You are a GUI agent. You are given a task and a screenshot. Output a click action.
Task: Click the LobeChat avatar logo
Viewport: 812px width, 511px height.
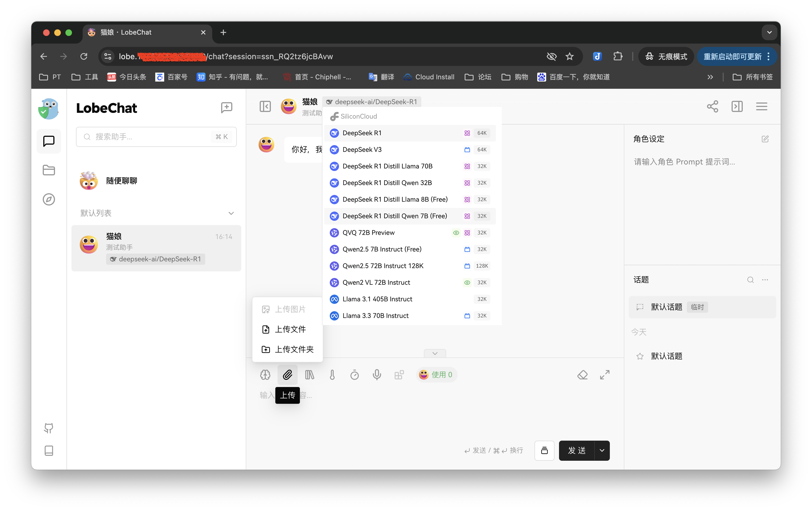click(x=49, y=109)
